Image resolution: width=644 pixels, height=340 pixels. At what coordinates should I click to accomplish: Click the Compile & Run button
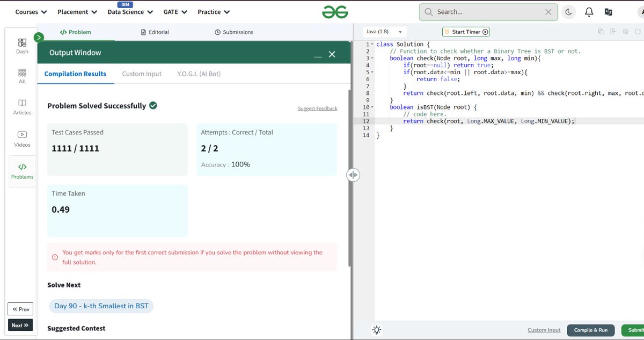[591, 330]
